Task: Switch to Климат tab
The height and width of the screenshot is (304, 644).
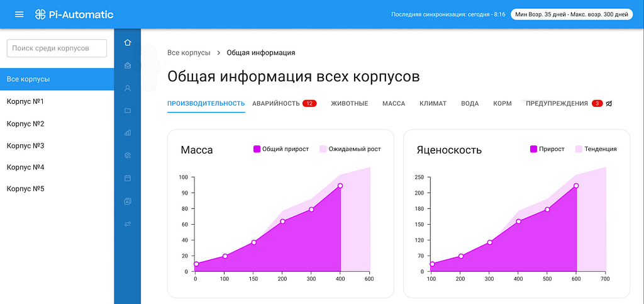Action: pos(433,103)
